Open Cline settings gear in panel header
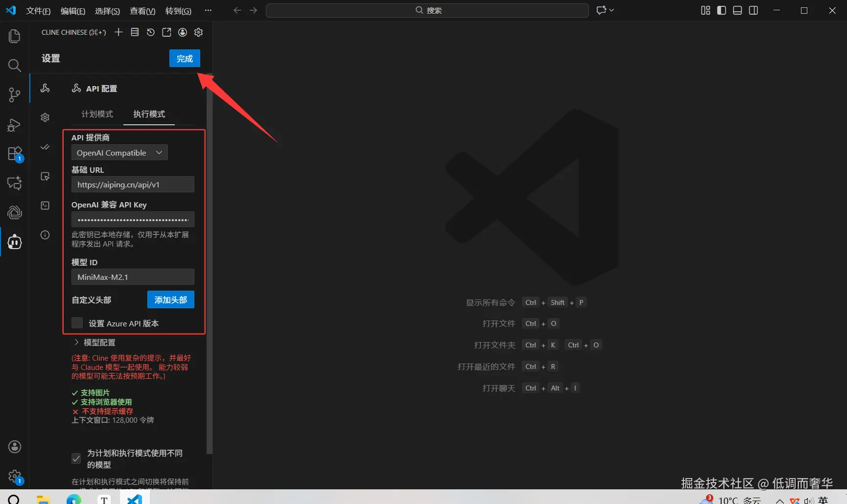847x504 pixels. [x=198, y=32]
